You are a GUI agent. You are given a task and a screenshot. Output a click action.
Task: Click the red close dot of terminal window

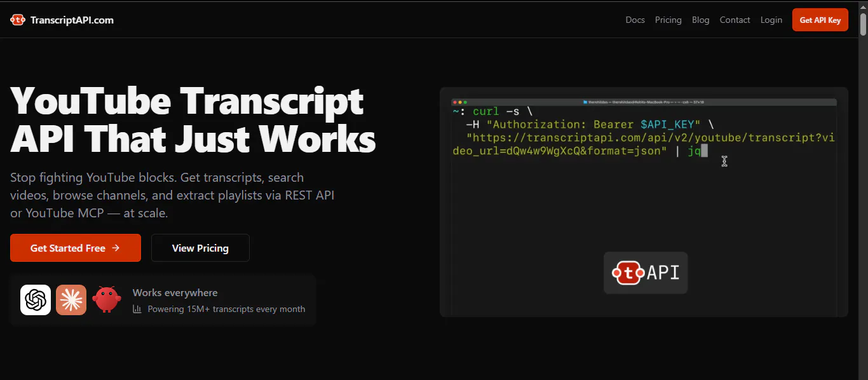455,102
